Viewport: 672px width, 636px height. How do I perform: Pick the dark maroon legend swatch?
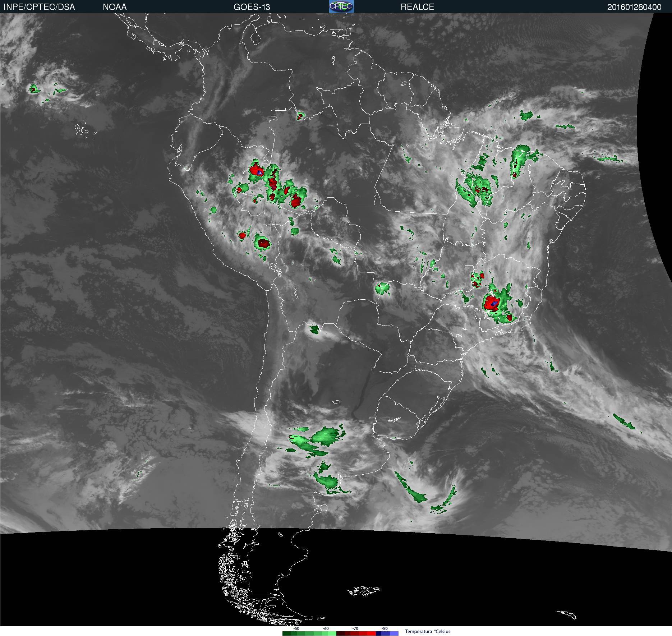click(341, 633)
